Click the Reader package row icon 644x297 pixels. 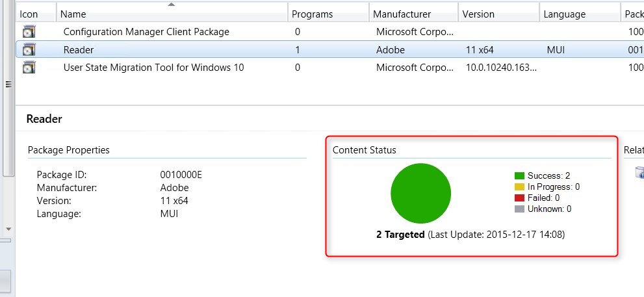tap(29, 49)
